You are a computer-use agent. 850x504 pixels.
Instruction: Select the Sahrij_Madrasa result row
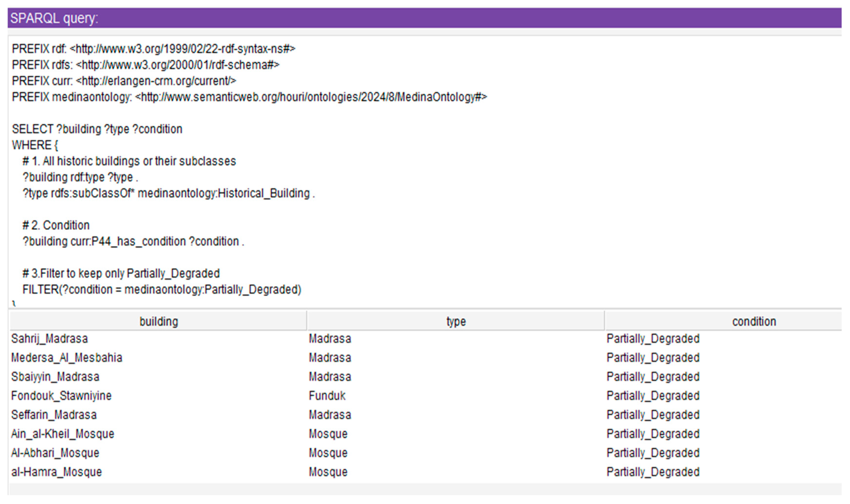(50, 339)
